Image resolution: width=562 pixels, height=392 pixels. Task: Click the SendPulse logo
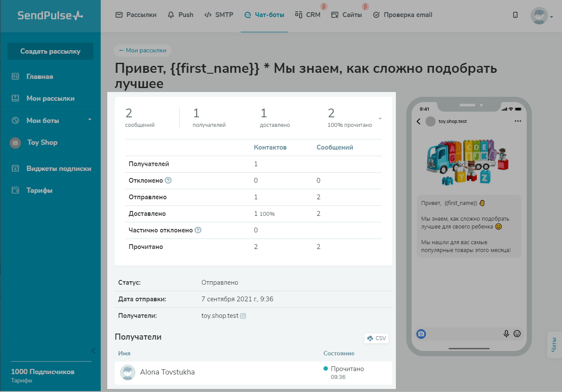pyautogui.click(x=50, y=16)
